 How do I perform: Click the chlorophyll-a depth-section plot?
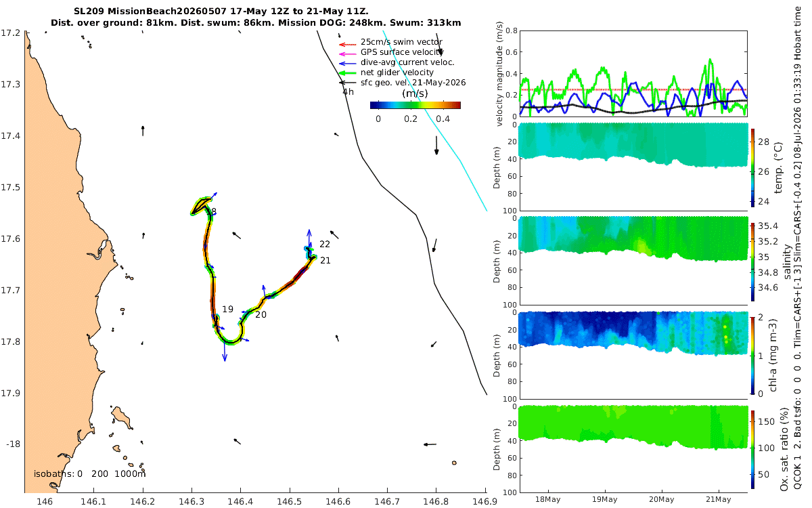pos(633,355)
